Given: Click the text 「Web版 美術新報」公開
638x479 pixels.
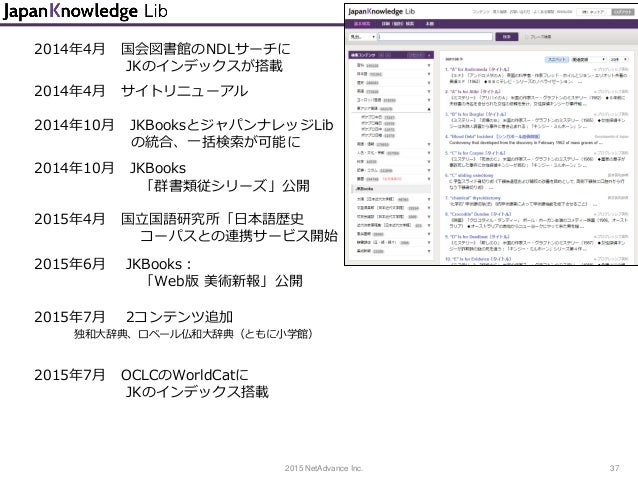Looking at the screenshot, I should [223, 281].
